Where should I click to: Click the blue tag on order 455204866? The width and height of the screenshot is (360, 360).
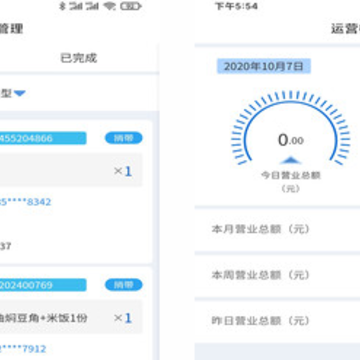point(124,138)
